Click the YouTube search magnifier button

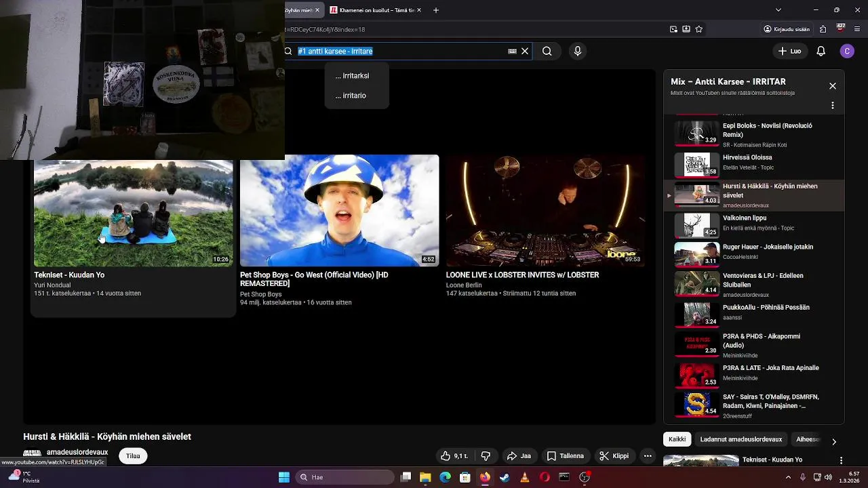point(547,51)
